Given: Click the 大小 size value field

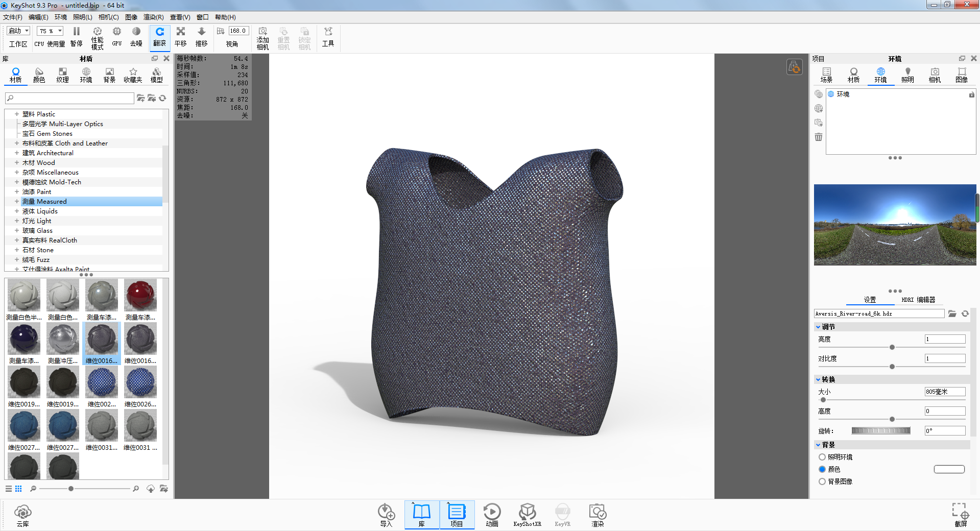Looking at the screenshot, I should click(945, 392).
